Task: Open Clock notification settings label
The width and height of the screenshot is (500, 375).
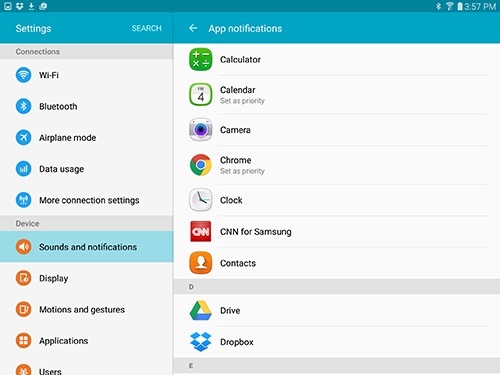Action: pos(231,200)
